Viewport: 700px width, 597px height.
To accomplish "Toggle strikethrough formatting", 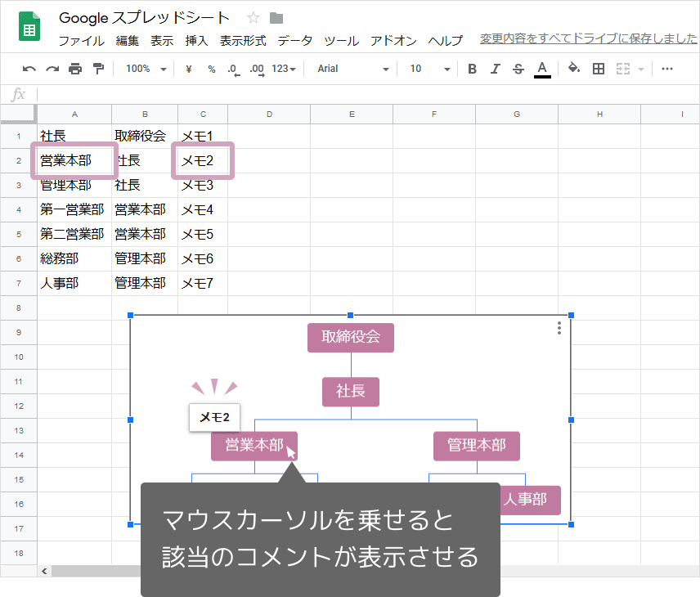I will click(518, 69).
